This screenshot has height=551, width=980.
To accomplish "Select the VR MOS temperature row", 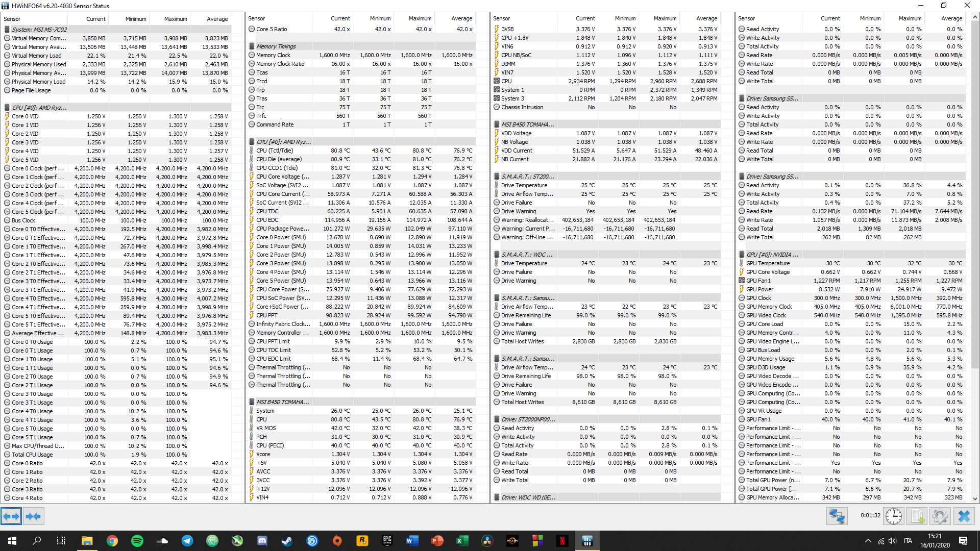I will point(361,428).
